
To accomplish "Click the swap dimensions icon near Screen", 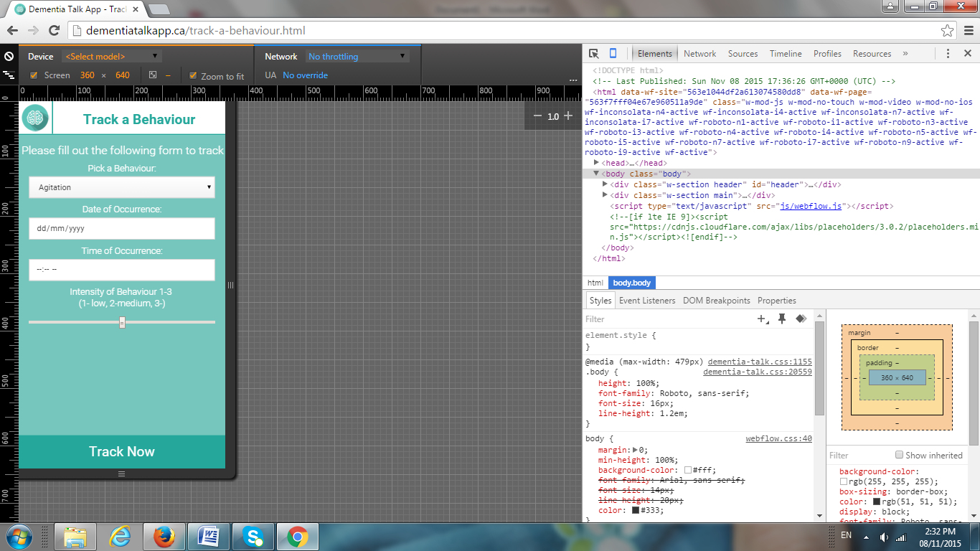I will pyautogui.click(x=153, y=75).
